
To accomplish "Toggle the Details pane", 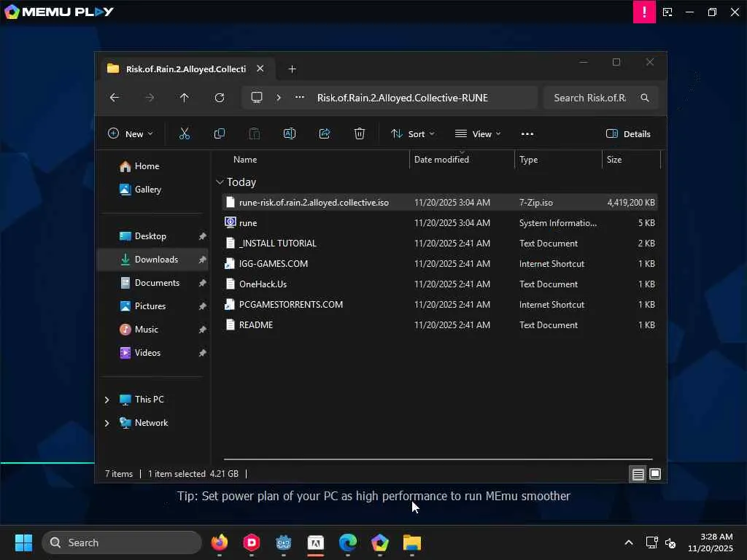I will (x=628, y=134).
